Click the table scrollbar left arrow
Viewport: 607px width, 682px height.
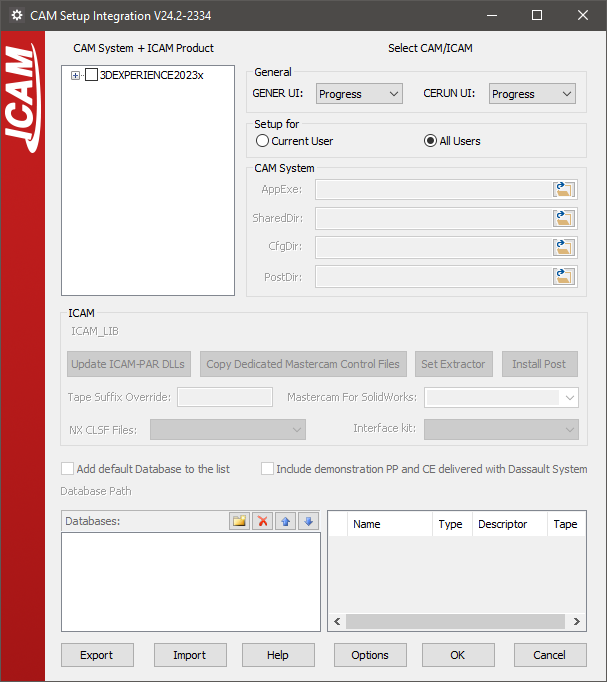(337, 621)
